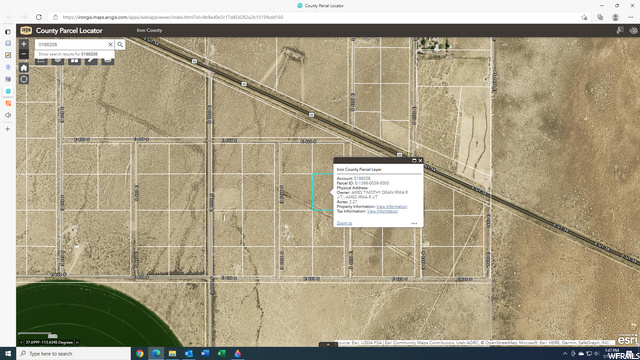Screen dimensions: 640x360
Task: Enable click-to-get-coordinates button
Action: point(21,342)
